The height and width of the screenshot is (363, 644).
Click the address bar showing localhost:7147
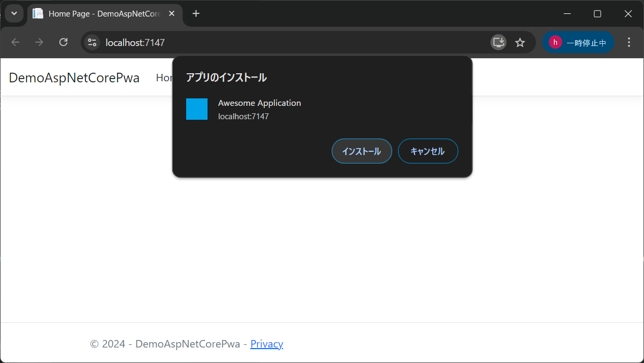(x=308, y=42)
